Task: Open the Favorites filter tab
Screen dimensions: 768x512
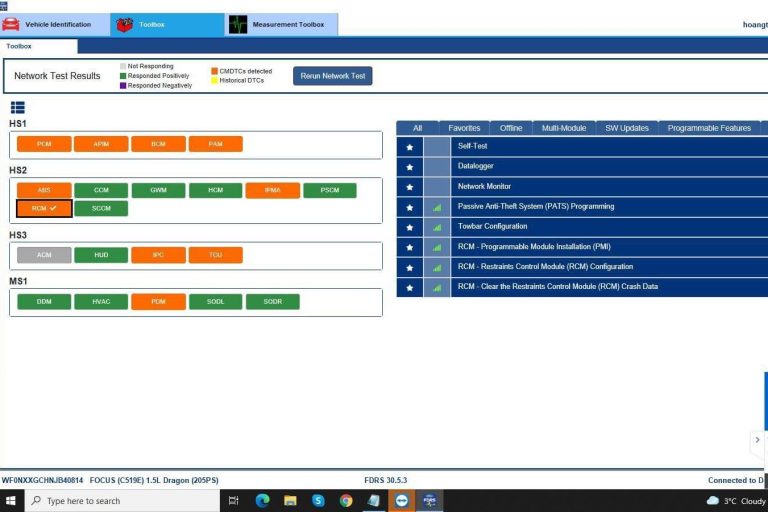Action: coord(464,128)
